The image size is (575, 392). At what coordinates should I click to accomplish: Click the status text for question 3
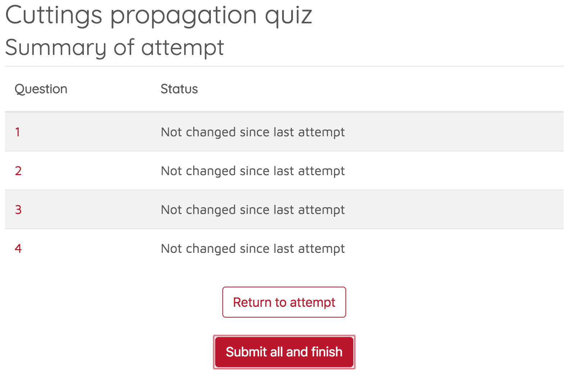pyautogui.click(x=253, y=210)
